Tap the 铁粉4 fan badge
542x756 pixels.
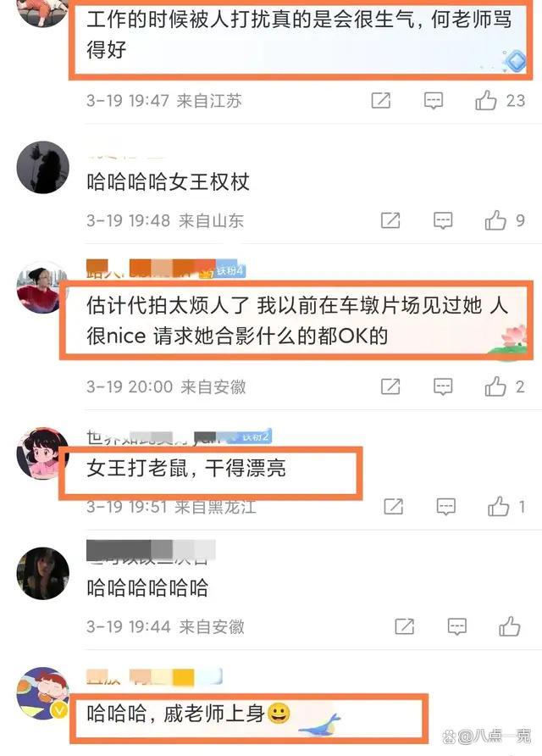click(x=230, y=271)
